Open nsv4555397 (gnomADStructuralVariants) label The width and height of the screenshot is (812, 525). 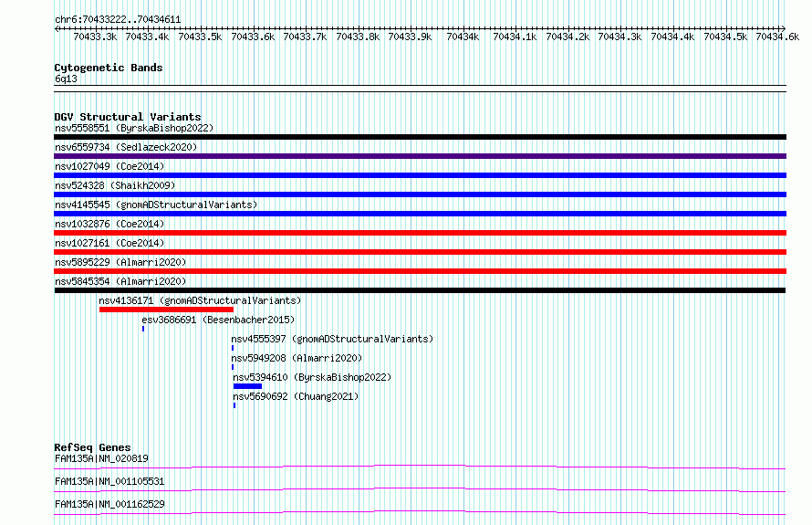click(332, 339)
